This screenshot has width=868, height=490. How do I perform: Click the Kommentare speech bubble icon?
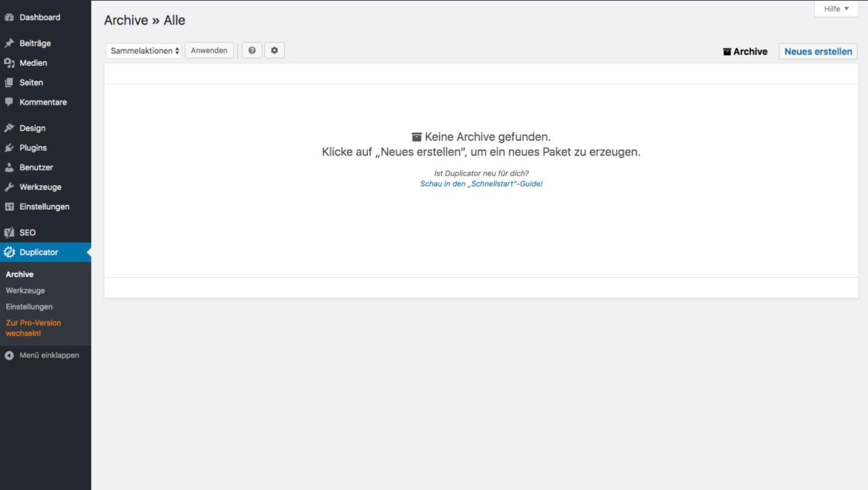point(9,102)
